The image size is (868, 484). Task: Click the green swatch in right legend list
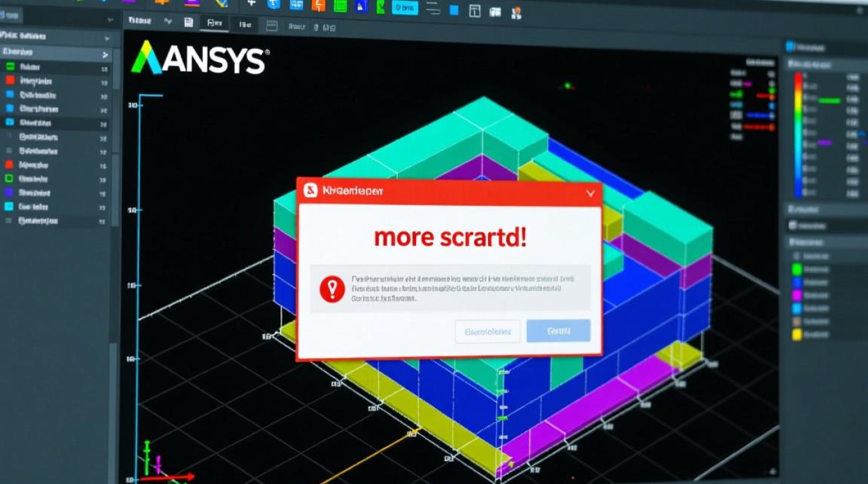(x=797, y=268)
